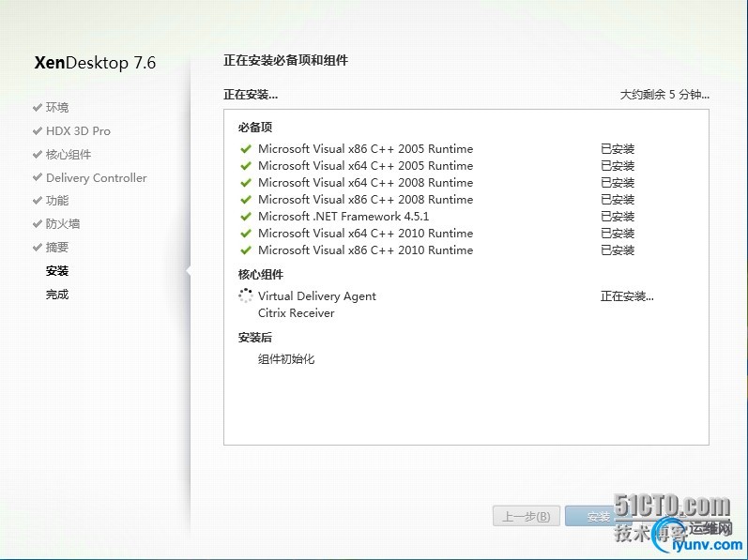The height and width of the screenshot is (560, 748).
Task: Click the 上一步(B) back button
Action: tap(527, 516)
